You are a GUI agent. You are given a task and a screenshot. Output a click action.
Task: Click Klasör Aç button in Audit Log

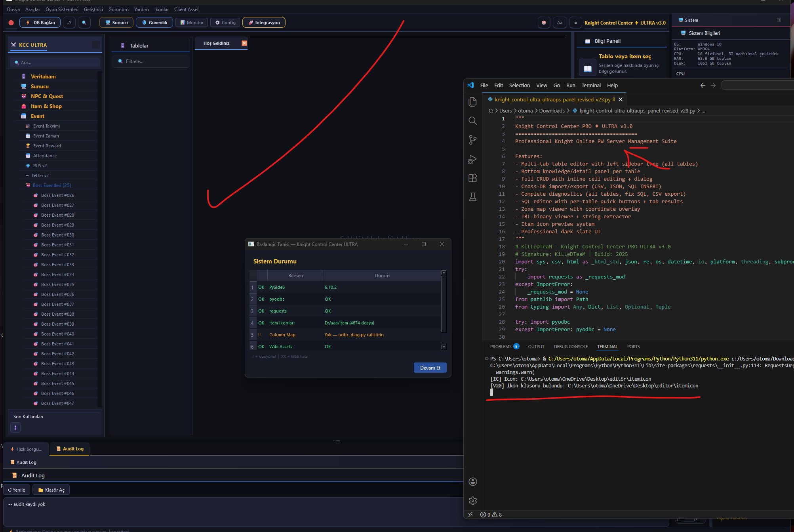pyautogui.click(x=51, y=490)
